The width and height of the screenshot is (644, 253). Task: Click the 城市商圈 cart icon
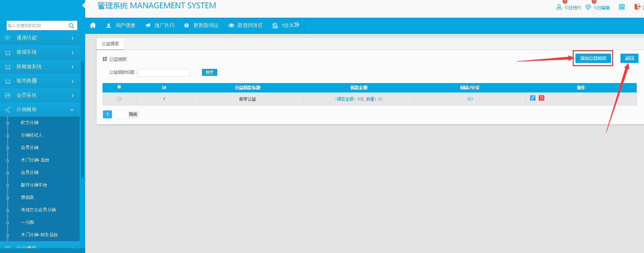tap(8, 81)
